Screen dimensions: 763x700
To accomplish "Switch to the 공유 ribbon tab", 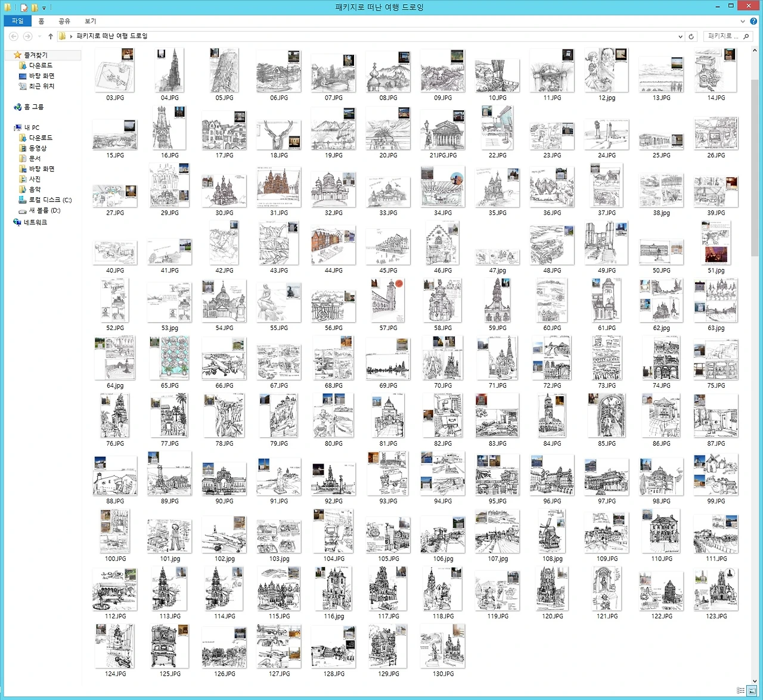I will pos(64,21).
